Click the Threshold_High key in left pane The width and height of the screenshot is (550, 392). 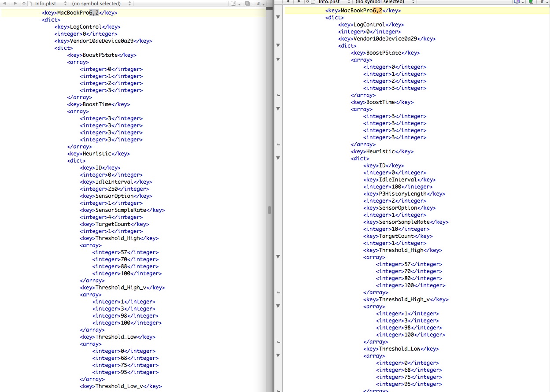[x=119, y=238]
